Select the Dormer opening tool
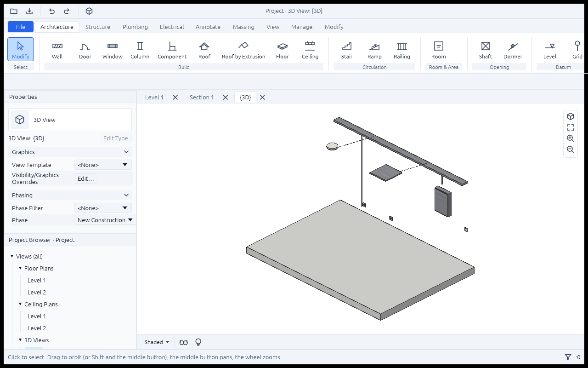 [513, 50]
